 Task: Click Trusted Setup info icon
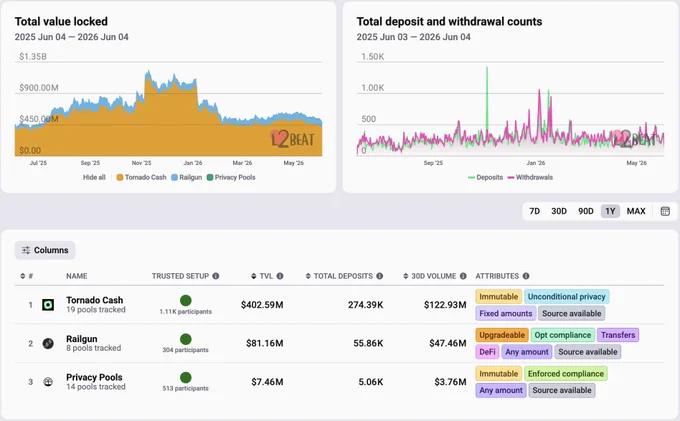coord(216,276)
